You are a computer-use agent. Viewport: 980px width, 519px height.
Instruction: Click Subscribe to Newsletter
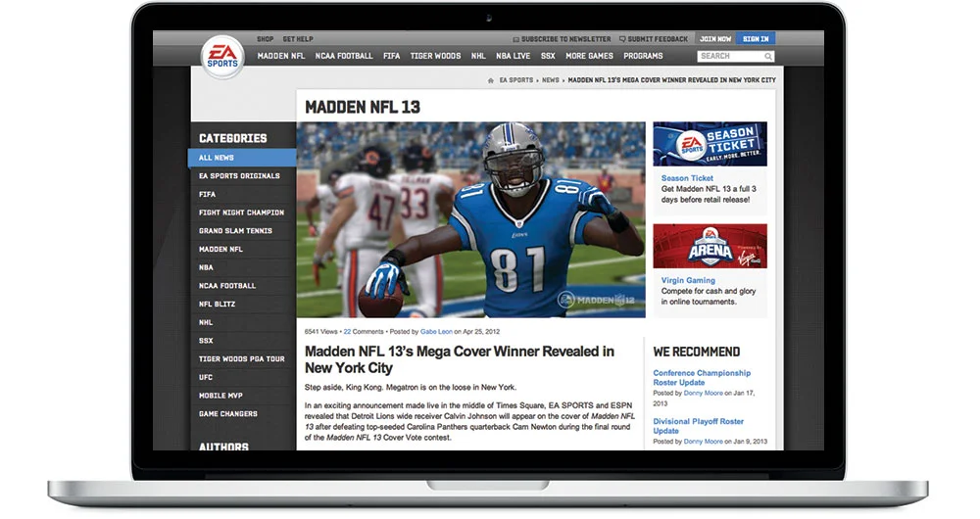pos(565,39)
